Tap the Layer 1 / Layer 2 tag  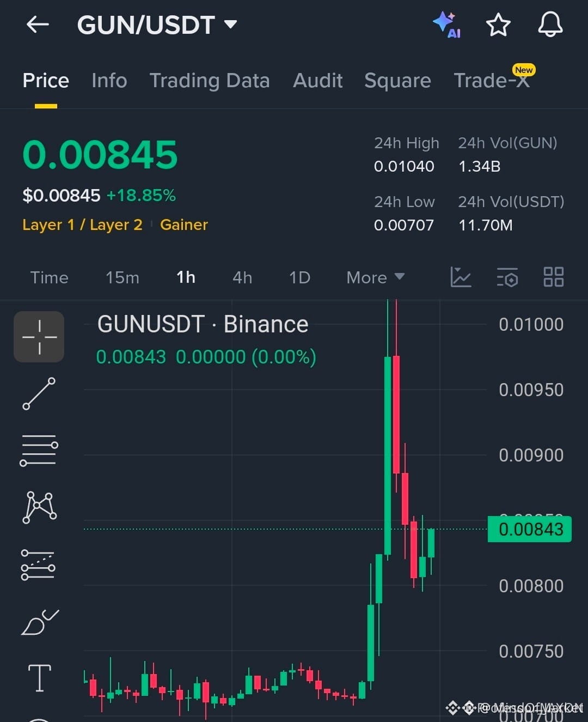coord(82,225)
